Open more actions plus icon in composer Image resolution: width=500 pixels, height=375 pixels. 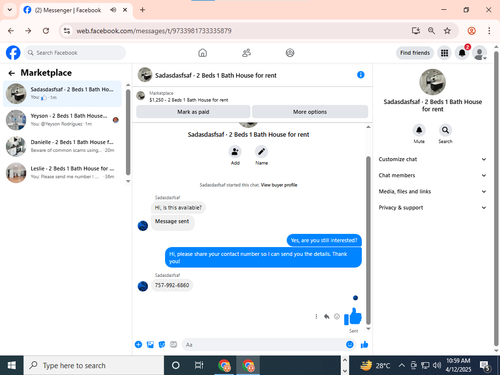(138, 345)
